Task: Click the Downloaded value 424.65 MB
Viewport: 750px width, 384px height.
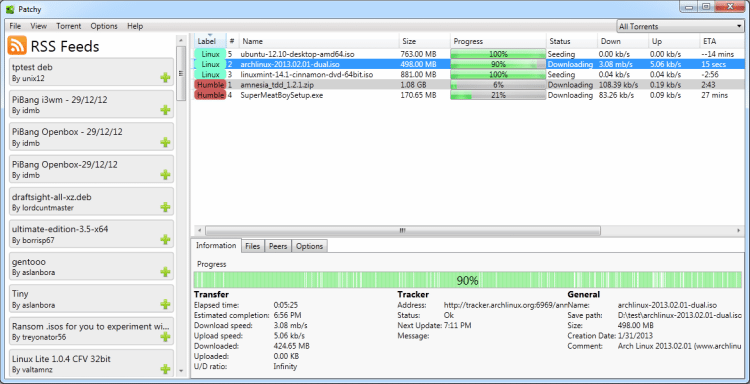Action: pos(291,346)
